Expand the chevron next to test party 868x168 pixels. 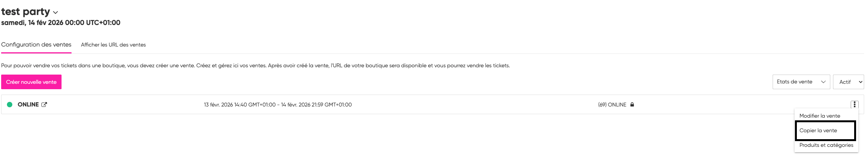coord(55,13)
